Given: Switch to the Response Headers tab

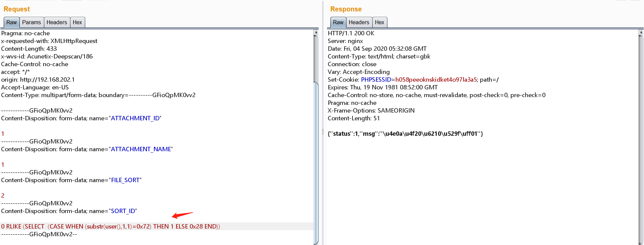Looking at the screenshot, I should 359,22.
